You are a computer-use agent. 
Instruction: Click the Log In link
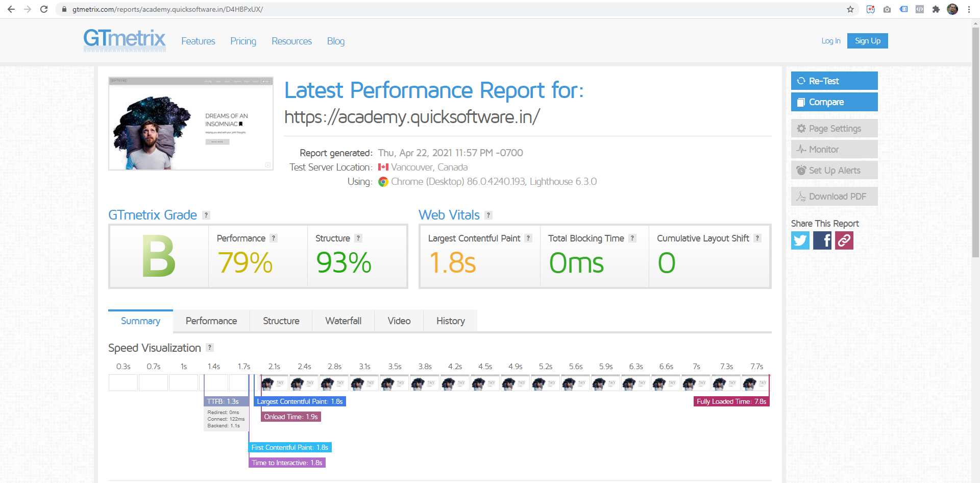[x=831, y=41]
